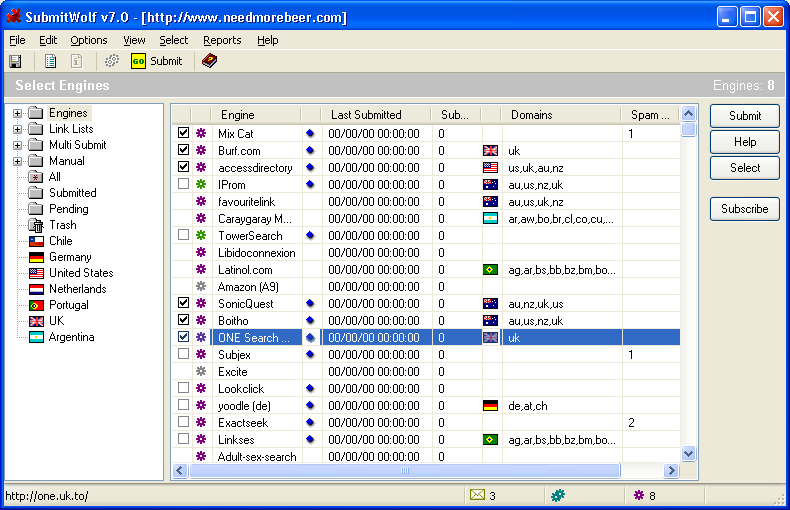Click the Subscribe button
790x510 pixels.
point(745,209)
